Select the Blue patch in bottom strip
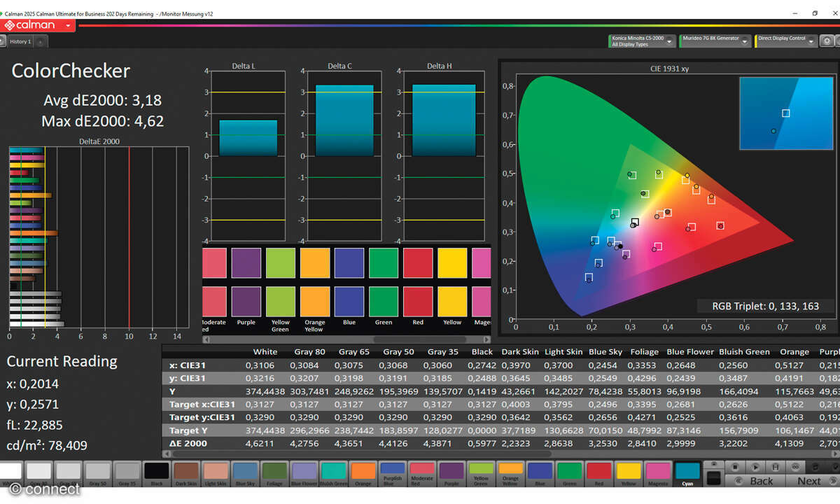The image size is (840, 504). (540, 472)
